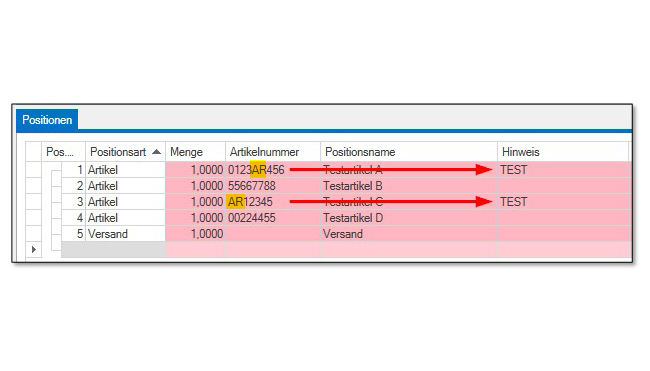Click the Versand Positionsart cell
The width and height of the screenshot is (650, 371).
(x=125, y=234)
